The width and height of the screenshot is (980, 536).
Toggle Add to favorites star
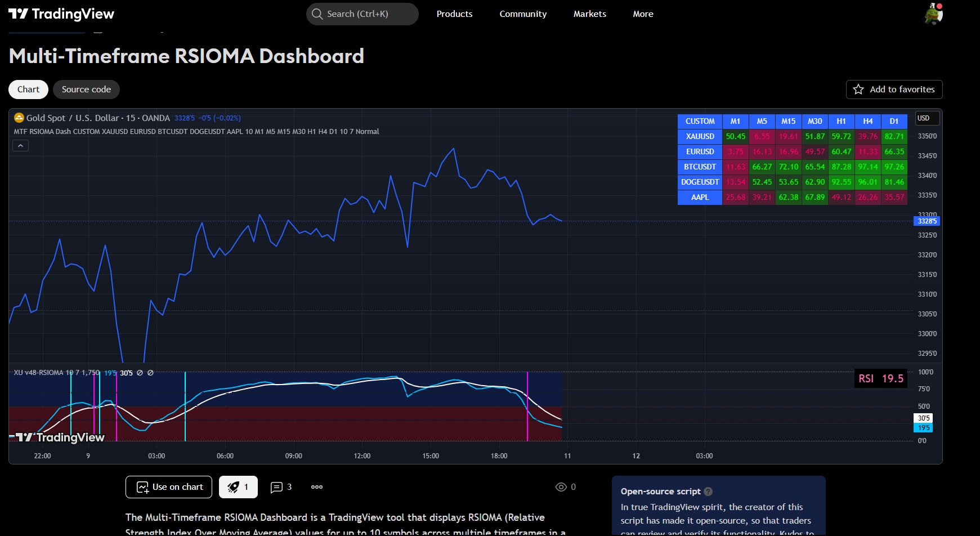tap(858, 90)
